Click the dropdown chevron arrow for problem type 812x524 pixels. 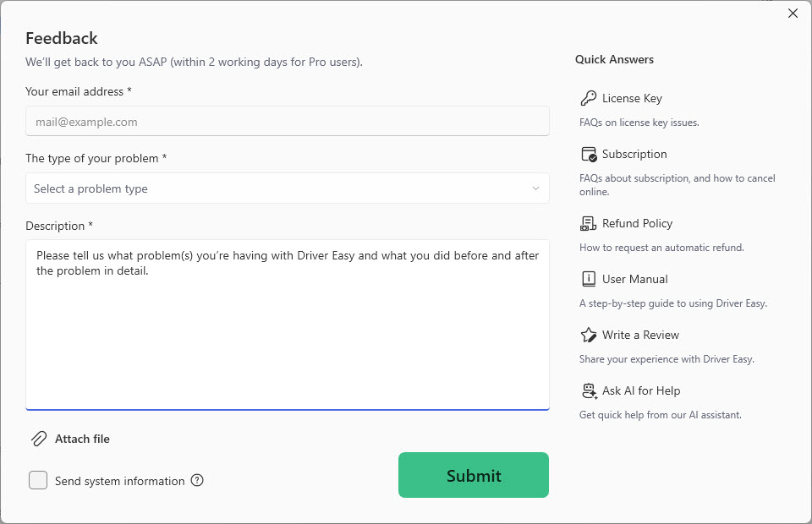coord(535,188)
